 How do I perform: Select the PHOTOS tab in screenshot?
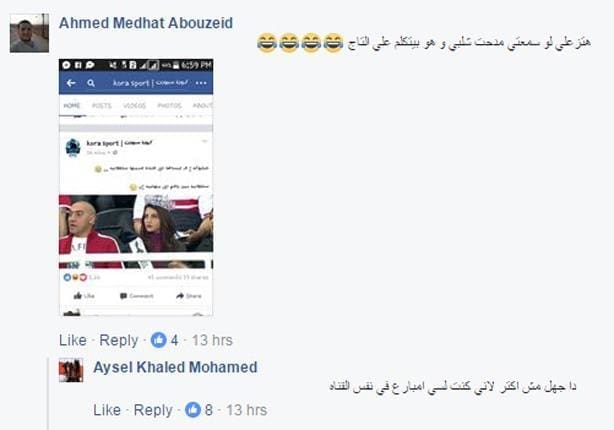[170, 106]
